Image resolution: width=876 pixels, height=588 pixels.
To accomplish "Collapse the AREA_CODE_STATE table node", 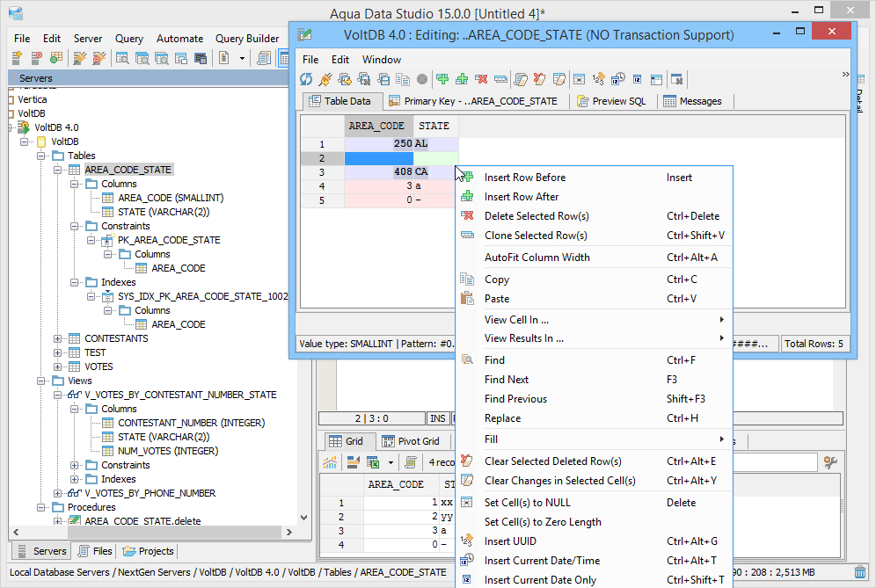I will coord(57,170).
